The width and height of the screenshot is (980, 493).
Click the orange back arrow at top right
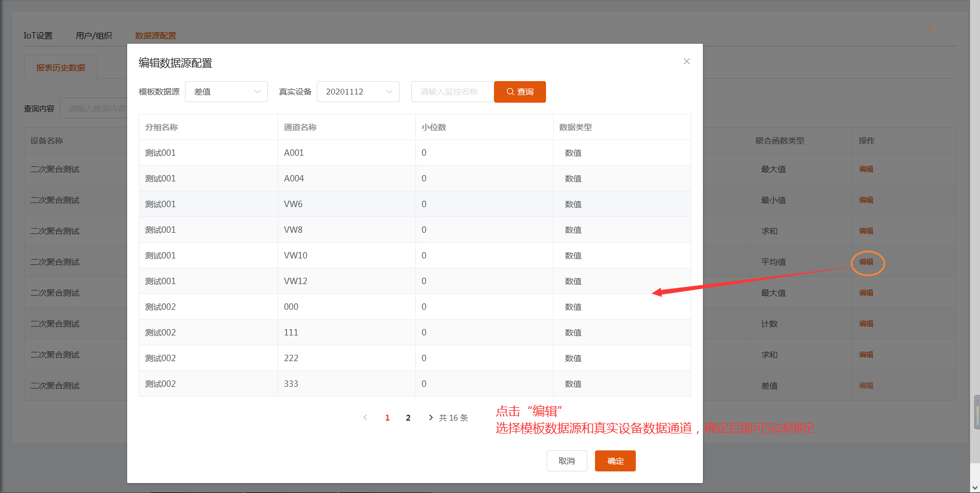(930, 27)
